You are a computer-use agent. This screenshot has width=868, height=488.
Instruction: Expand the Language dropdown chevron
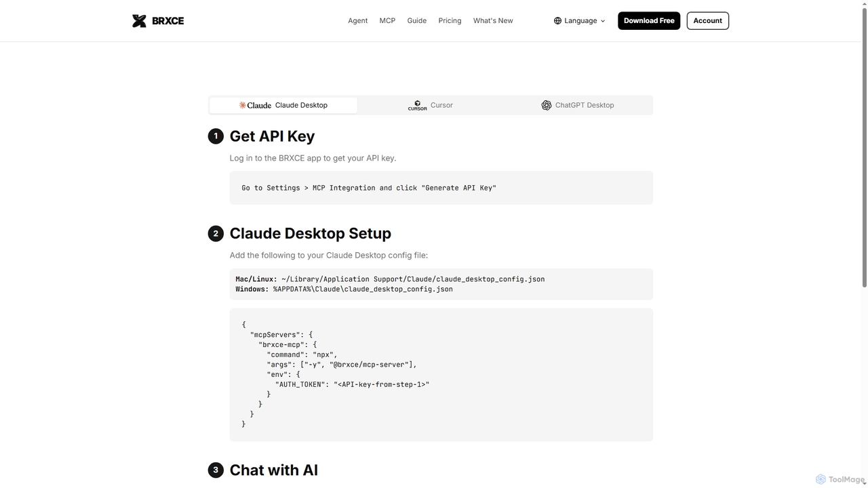pos(603,21)
